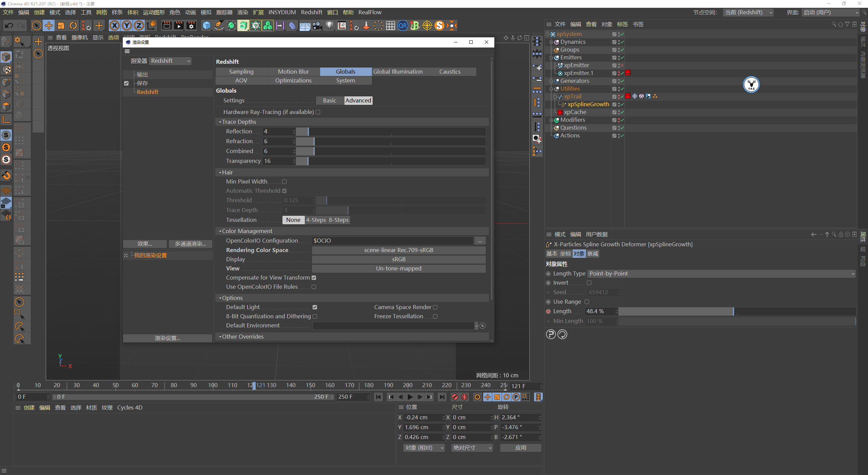This screenshot has width=868, height=475.
Task: Open the Renderer dropdown showing Redshift
Action: coord(171,61)
